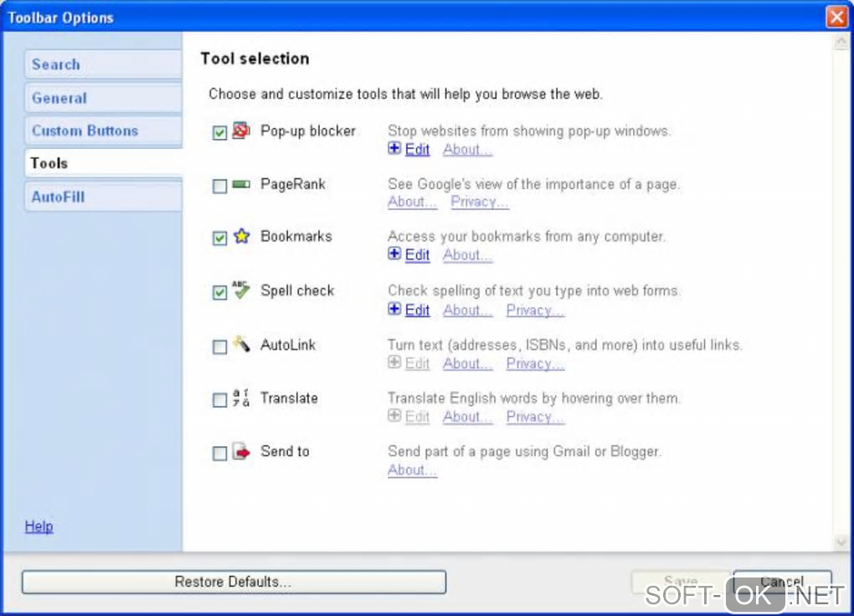Expand AutoLink Edit plus icon
854x616 pixels.
point(394,362)
